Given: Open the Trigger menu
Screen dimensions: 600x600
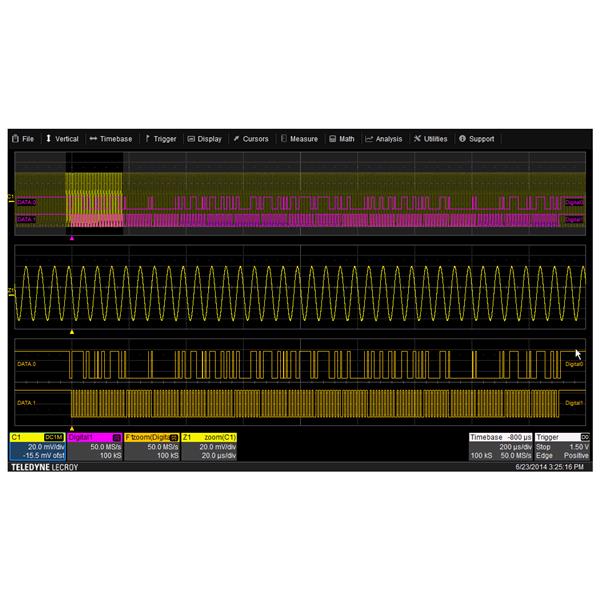Looking at the screenshot, I should [161, 139].
